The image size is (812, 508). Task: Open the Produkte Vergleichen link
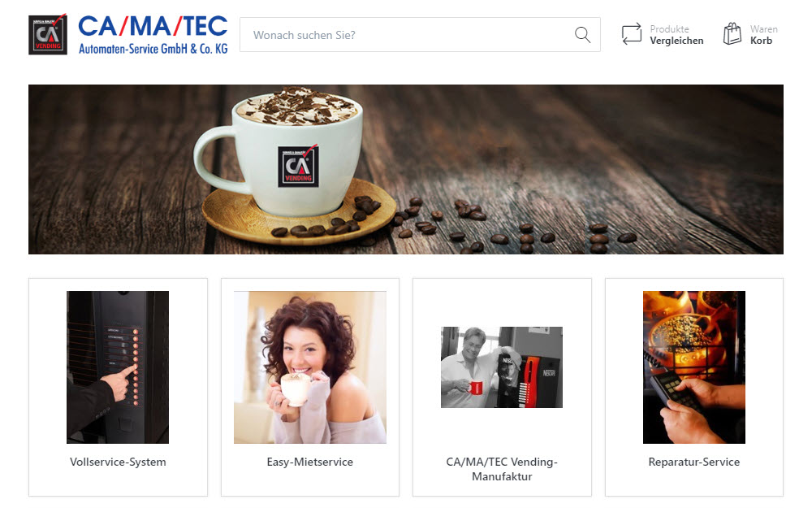pos(676,35)
